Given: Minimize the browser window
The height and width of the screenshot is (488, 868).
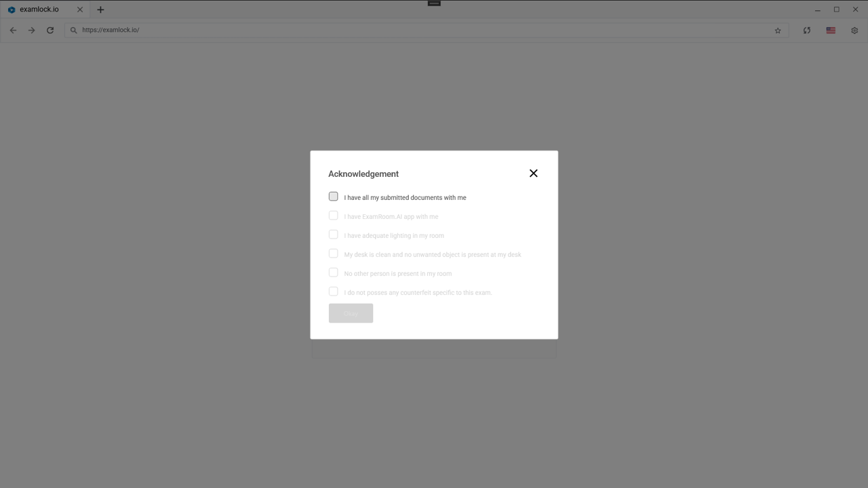Looking at the screenshot, I should pyautogui.click(x=818, y=9).
